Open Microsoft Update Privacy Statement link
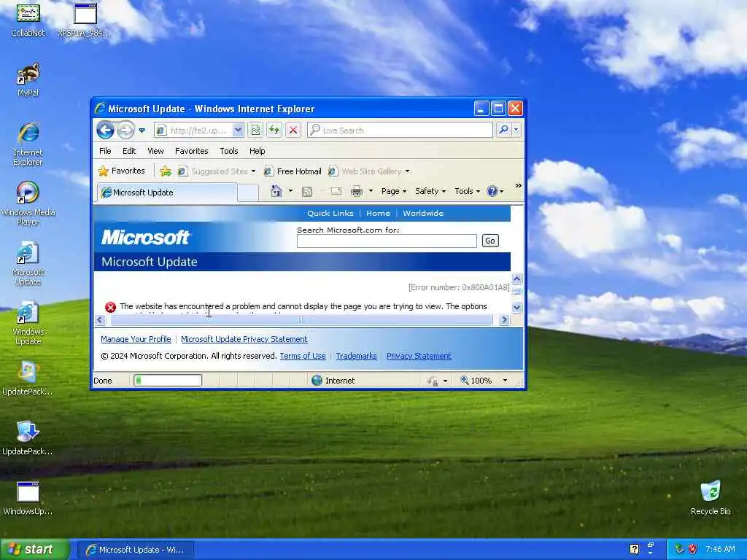This screenshot has height=560, width=747. click(x=244, y=339)
